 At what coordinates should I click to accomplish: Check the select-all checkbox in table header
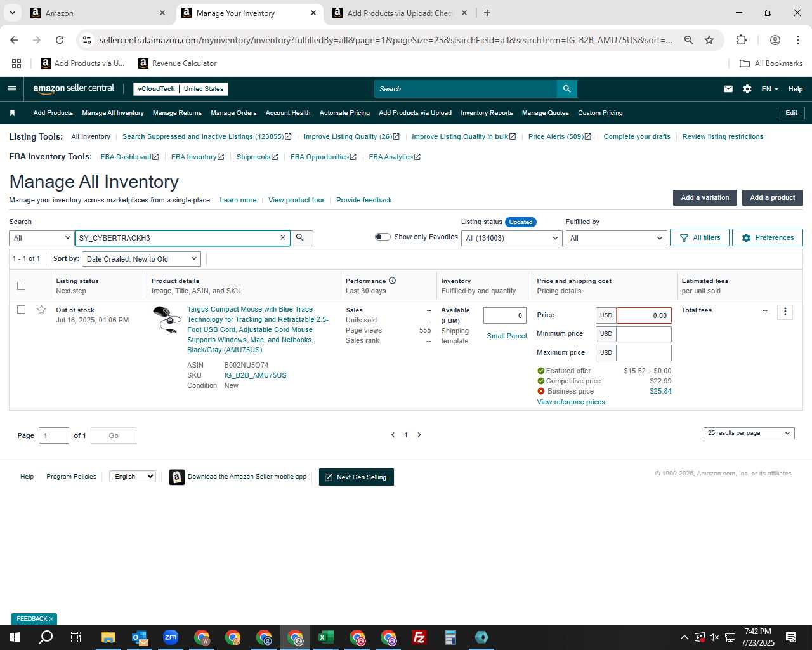[21, 286]
